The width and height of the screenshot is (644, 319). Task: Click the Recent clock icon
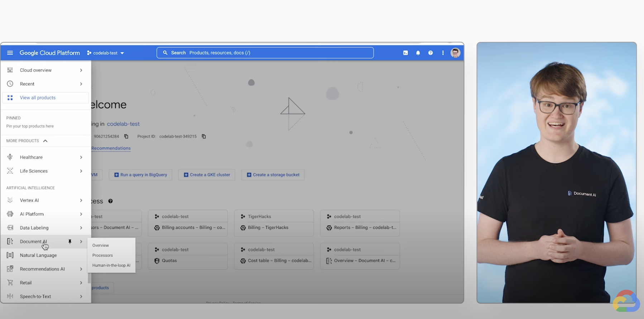(10, 84)
